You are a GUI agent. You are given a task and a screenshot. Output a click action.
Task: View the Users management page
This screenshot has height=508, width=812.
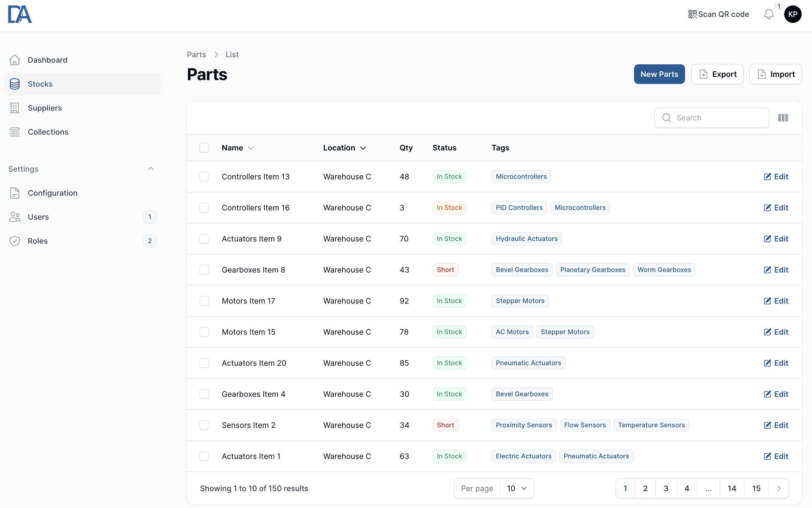(x=38, y=217)
